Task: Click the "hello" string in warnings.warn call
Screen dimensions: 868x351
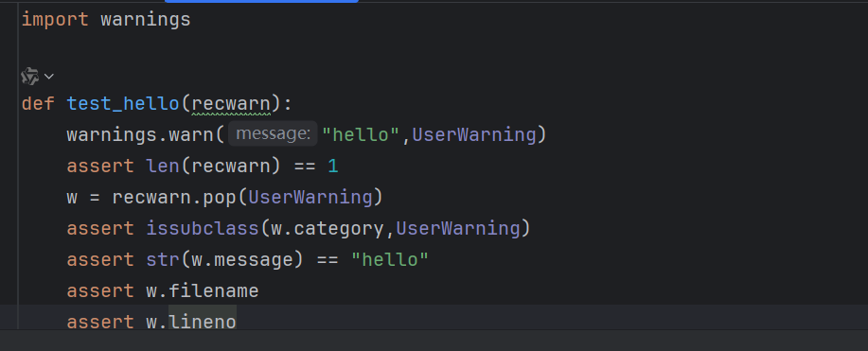Action: (362, 134)
